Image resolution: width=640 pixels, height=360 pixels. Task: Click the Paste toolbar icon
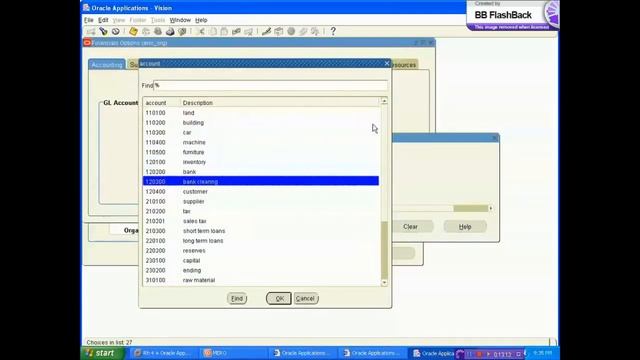click(224, 31)
